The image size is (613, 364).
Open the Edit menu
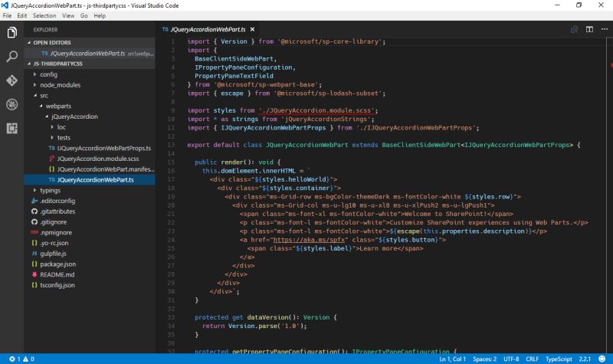[22, 15]
